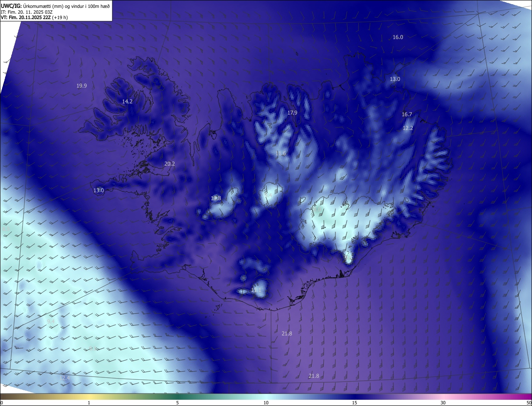Click the 13.0 value on the western peninsula tip

[99, 190]
